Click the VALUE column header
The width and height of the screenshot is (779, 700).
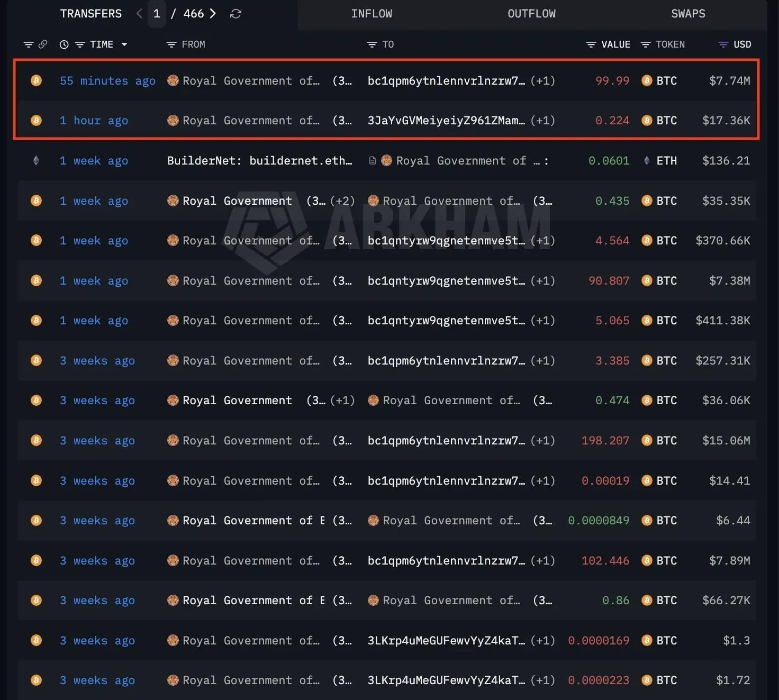615,44
